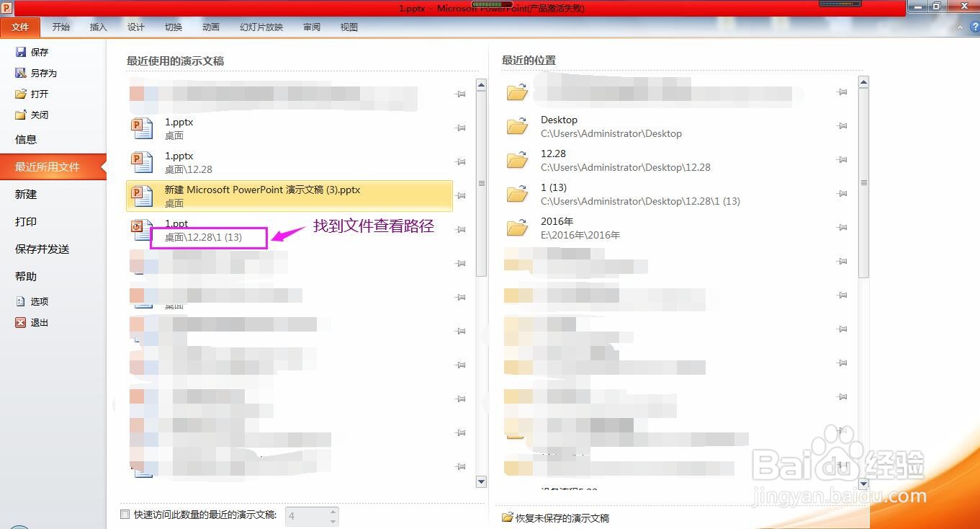
Task: Select 最近所用文件 in the sidebar
Action: 53,167
